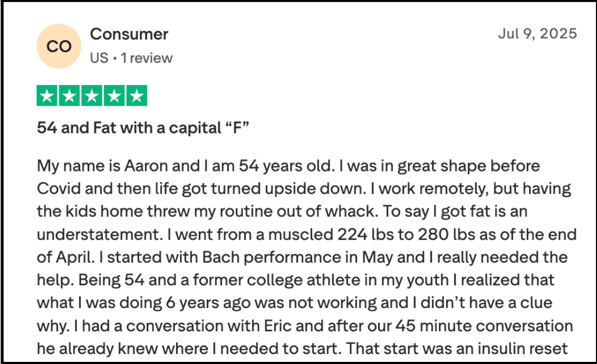The width and height of the screenshot is (597, 364).
Task: Click the Jul 9, 2025 review date
Action: tap(537, 34)
